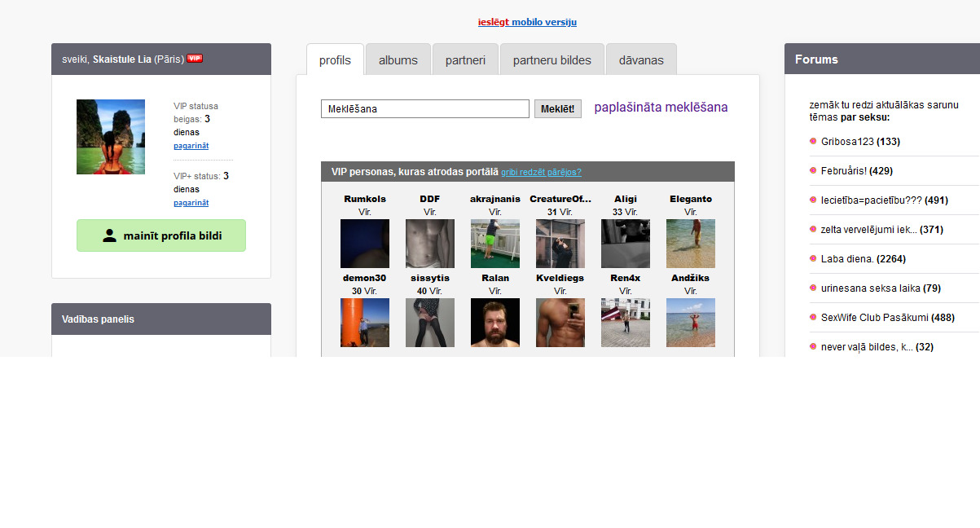Open the Eleganto member thumbnail
The width and height of the screenshot is (980, 528).
pos(690,244)
